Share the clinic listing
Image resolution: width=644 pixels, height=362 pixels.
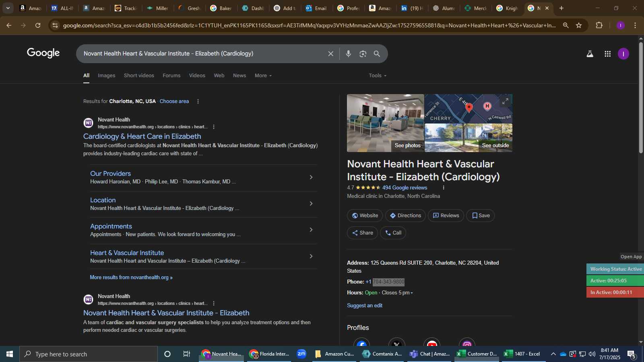click(x=363, y=233)
